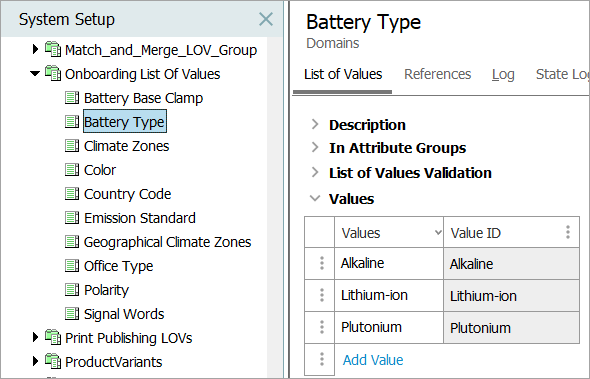The width and height of the screenshot is (590, 379).
Task: Click the System Setup tree vertical scrollbar
Action: (x=275, y=207)
